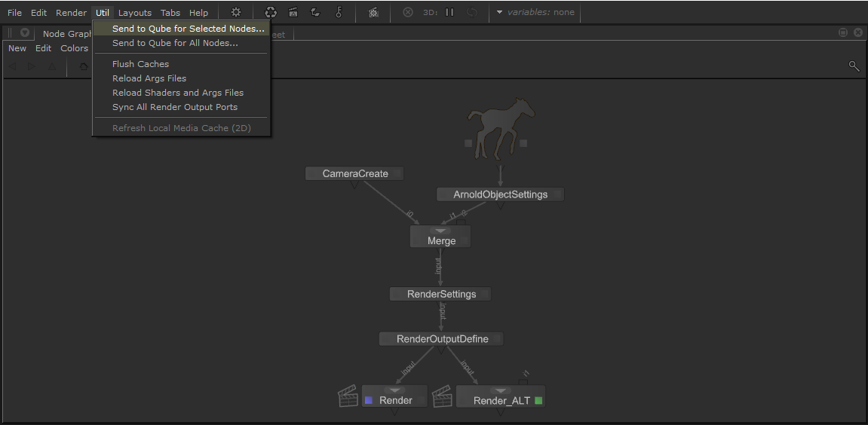The height and width of the screenshot is (425, 868).
Task: Close the Node Graph pane
Action: coord(857,32)
